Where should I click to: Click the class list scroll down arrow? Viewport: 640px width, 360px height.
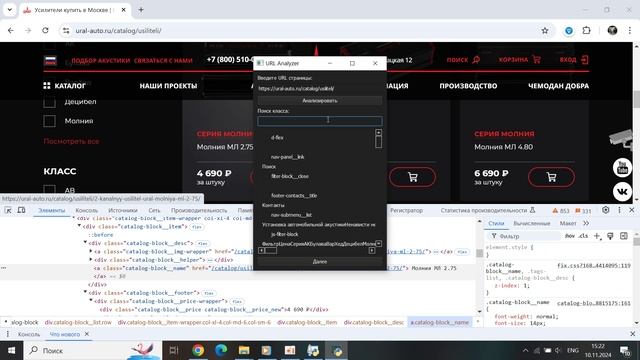378,244
